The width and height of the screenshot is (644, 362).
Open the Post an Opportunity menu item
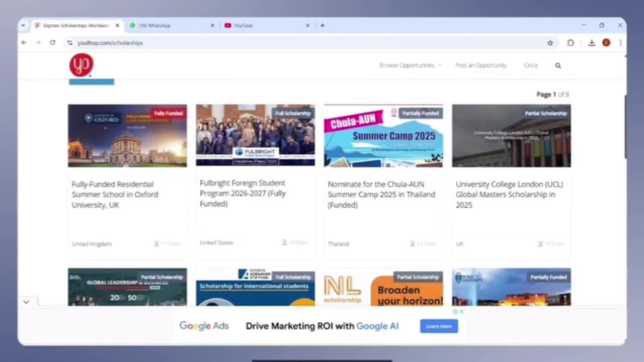481,65
